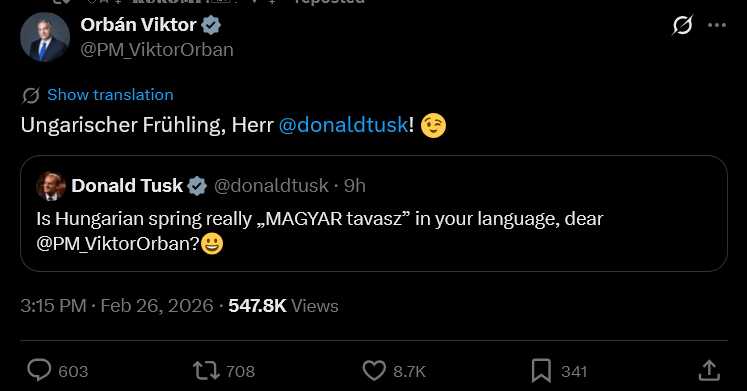Click the 3:15 PM Feb 26, 2026 timestamp
The image size is (747, 391).
pos(117,306)
